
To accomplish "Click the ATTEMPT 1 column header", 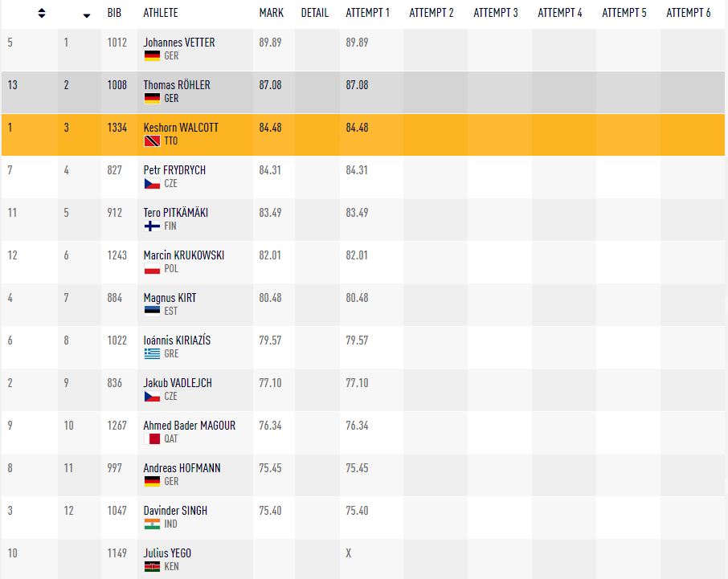I will (367, 14).
